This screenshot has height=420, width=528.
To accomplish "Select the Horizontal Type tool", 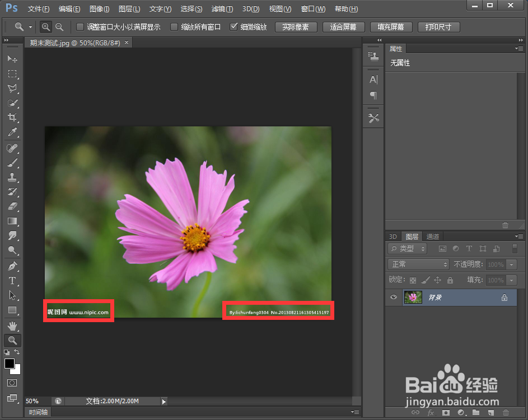I will [x=12, y=280].
